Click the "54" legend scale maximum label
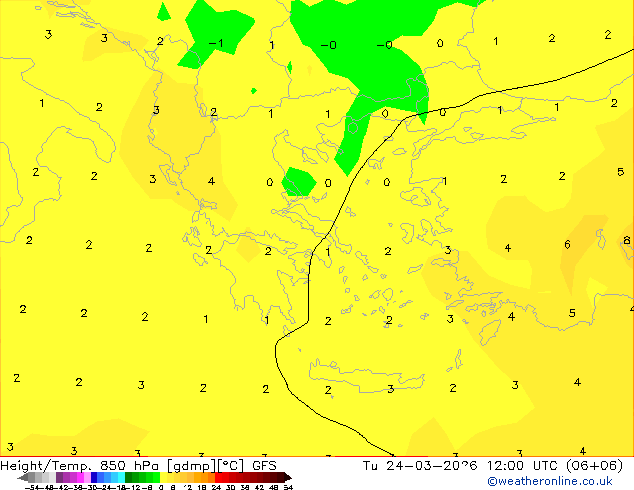 pyautogui.click(x=288, y=487)
